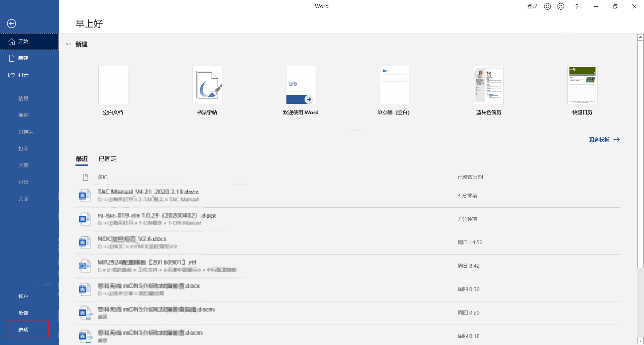Switch to the 已固定 tab
The width and height of the screenshot is (644, 345).
(108, 159)
